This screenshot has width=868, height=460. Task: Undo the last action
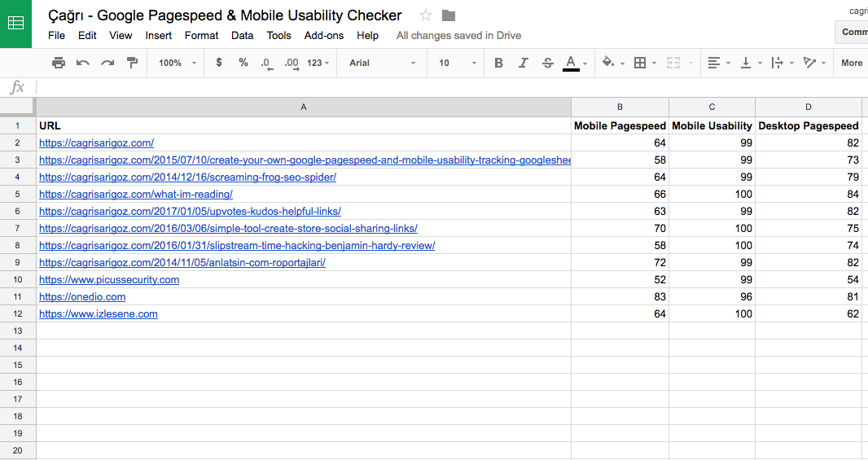[x=83, y=64]
